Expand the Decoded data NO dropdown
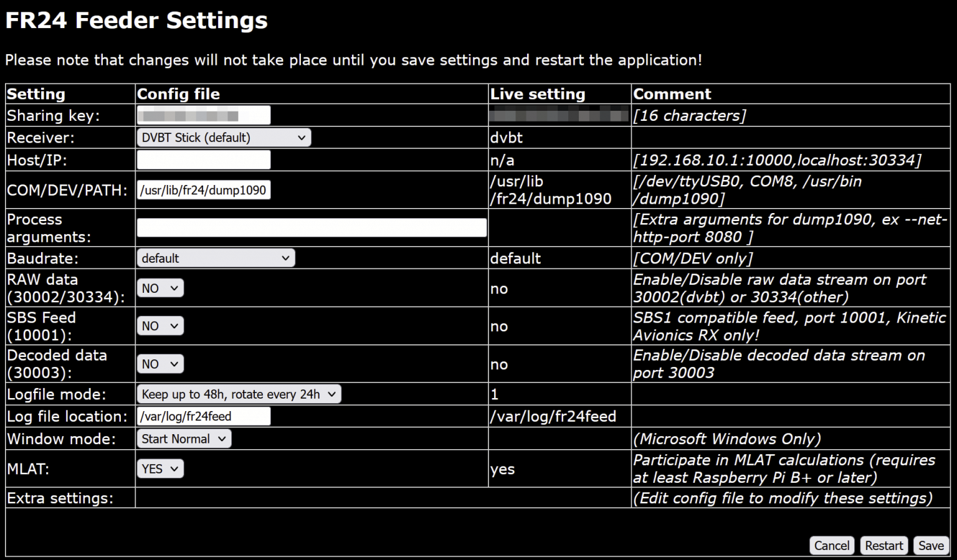This screenshot has height=560, width=957. [160, 364]
